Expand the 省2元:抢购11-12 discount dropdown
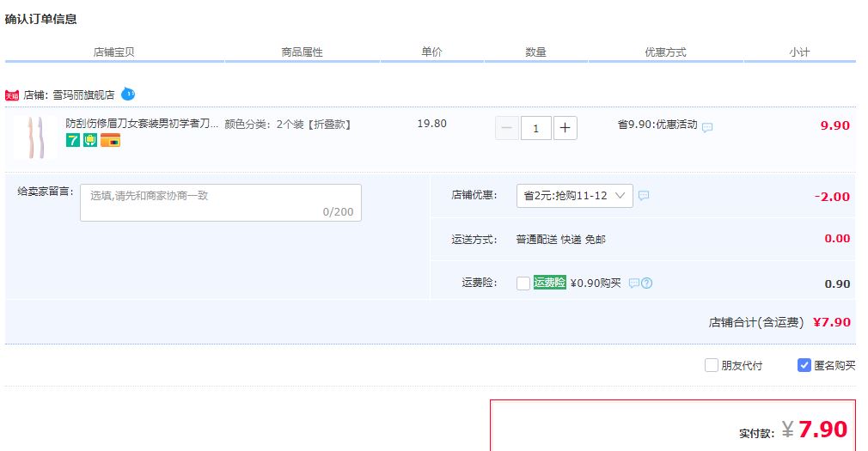 pyautogui.click(x=575, y=196)
